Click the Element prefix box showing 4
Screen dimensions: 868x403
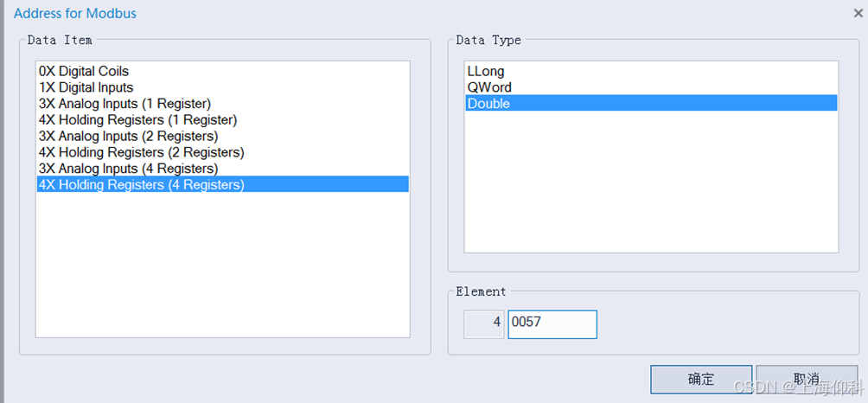tap(484, 324)
